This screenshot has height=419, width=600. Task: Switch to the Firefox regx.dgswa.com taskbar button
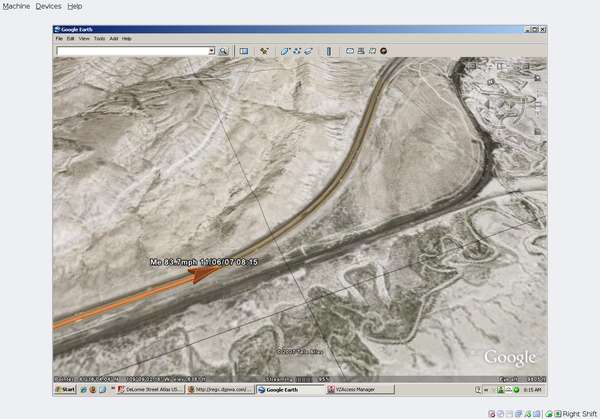coord(220,390)
